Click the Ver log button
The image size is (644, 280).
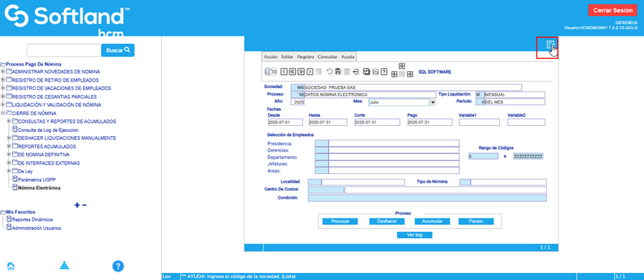coord(414,235)
